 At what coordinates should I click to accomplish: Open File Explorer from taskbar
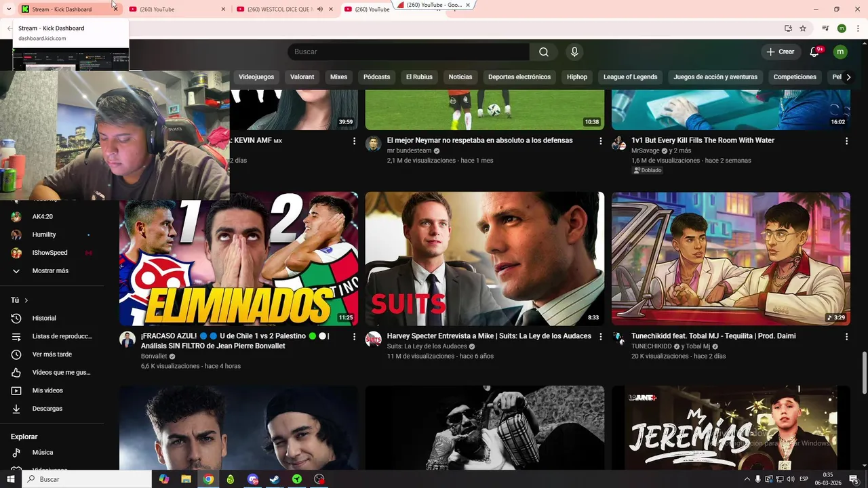tap(186, 479)
